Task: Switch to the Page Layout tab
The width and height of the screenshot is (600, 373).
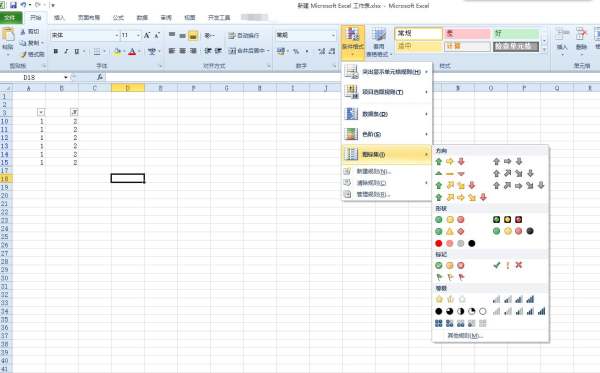Action: [89, 18]
